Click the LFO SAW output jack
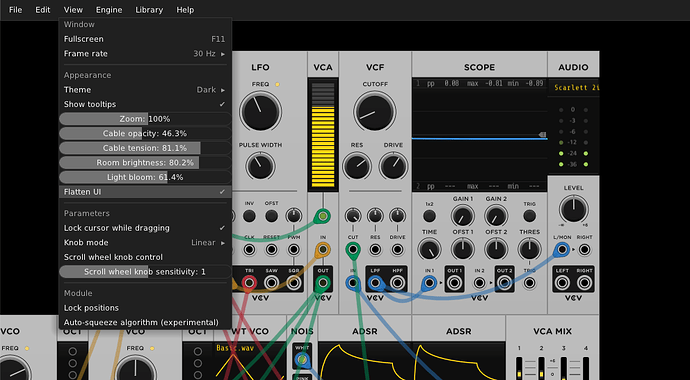 click(x=272, y=283)
